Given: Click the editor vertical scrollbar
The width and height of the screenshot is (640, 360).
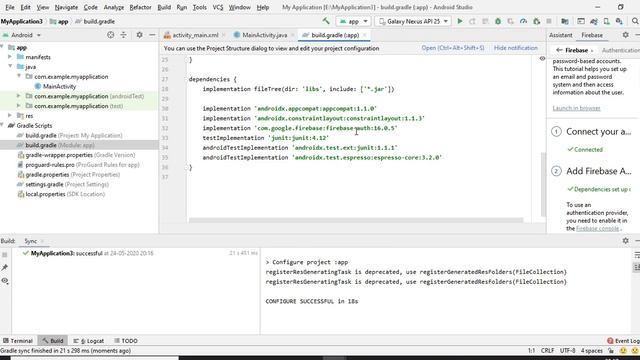Looking at the screenshot, I should [543, 184].
